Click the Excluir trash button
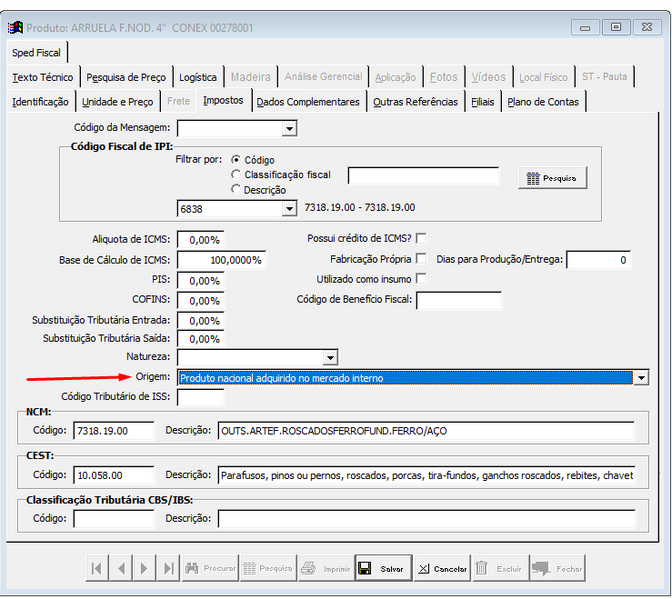Image resolution: width=672 pixels, height=599 pixels. pos(501,568)
